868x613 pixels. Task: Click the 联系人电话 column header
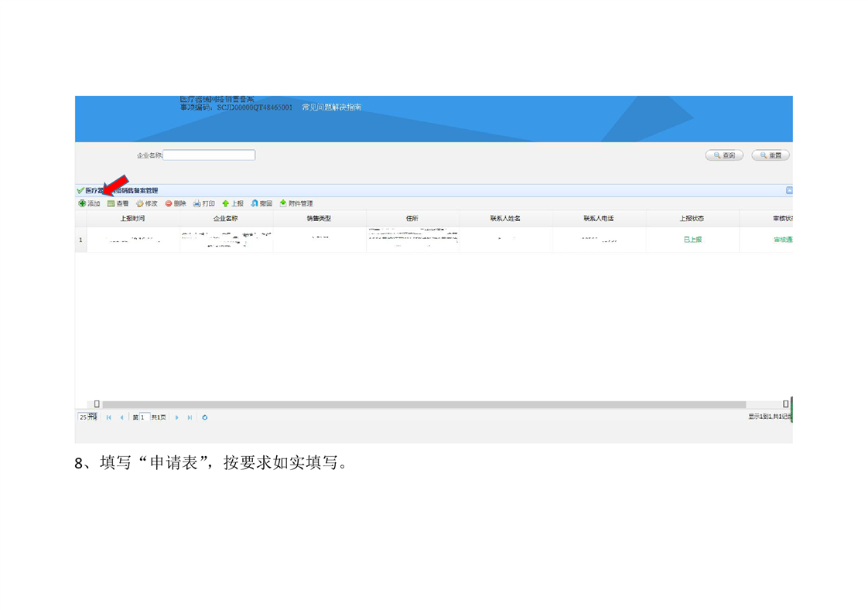point(599,219)
